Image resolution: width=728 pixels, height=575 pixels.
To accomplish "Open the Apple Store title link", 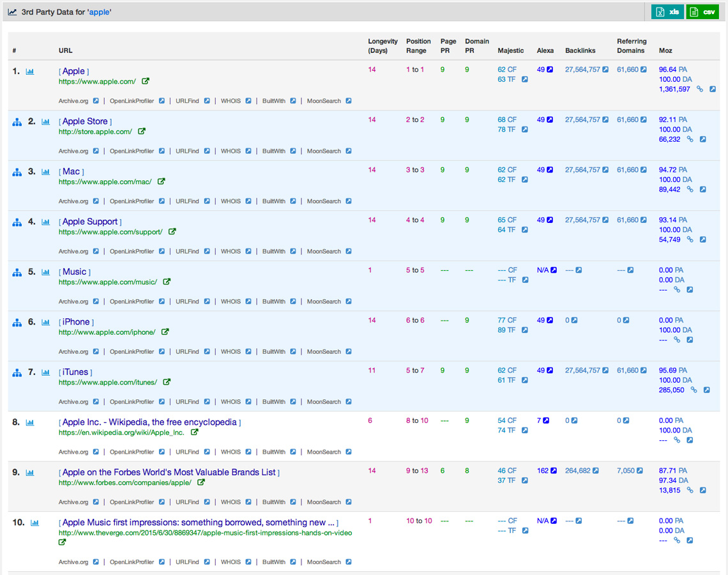I will (85, 121).
